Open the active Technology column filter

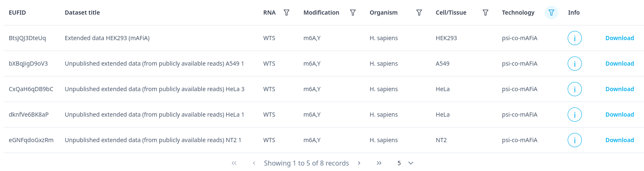point(551,13)
